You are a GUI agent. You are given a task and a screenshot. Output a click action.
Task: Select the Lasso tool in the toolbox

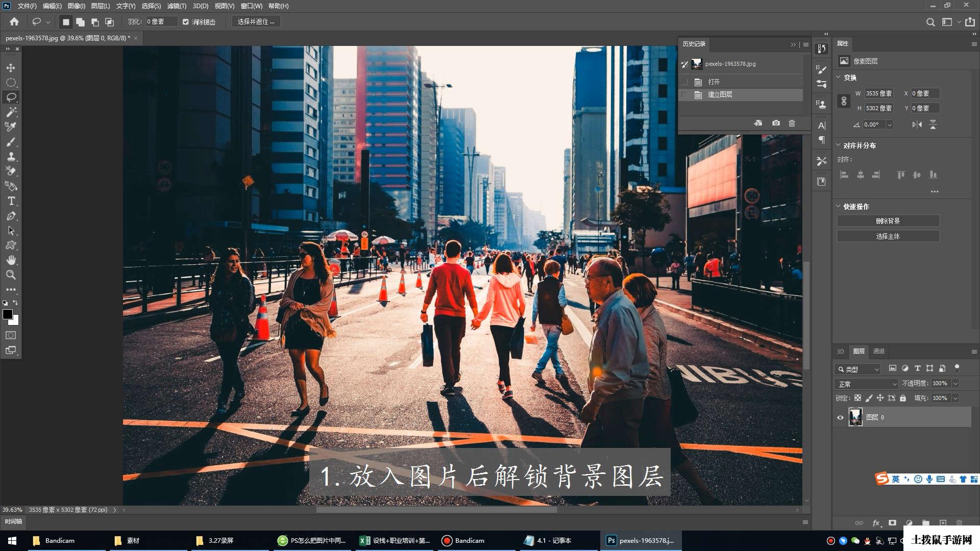(11, 97)
